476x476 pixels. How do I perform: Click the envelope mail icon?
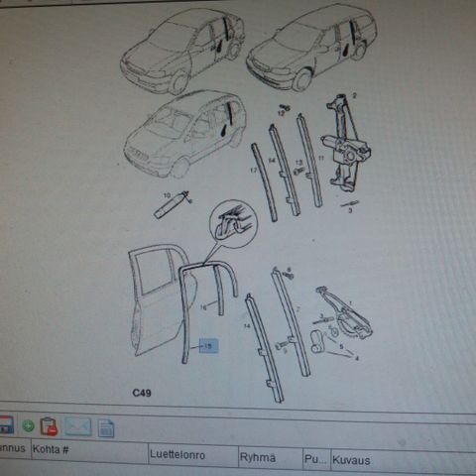coord(78,427)
